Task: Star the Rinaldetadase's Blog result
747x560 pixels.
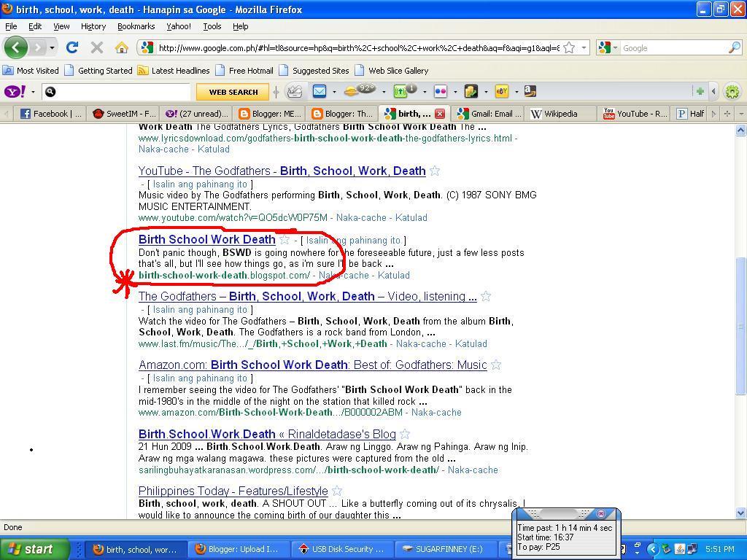Action: [x=404, y=435]
